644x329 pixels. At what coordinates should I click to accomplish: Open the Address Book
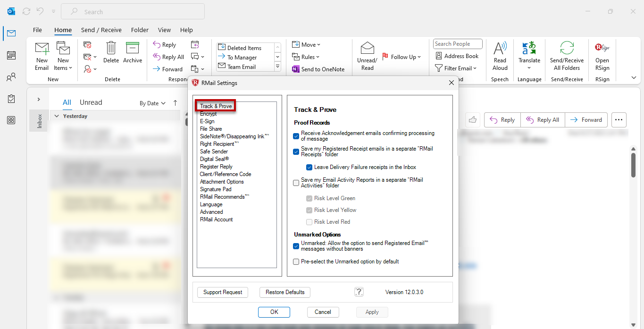457,56
